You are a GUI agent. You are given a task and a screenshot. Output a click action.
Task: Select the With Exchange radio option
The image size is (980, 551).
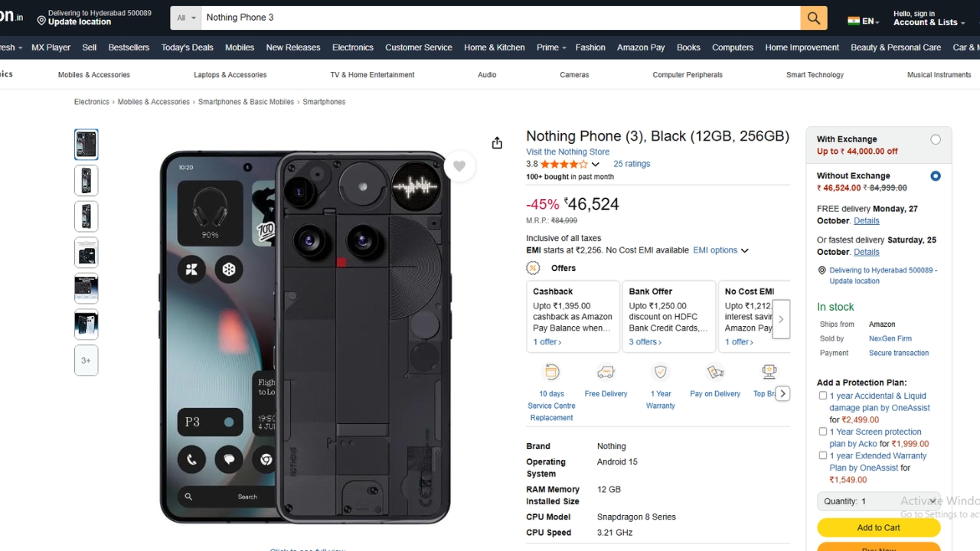tap(935, 139)
